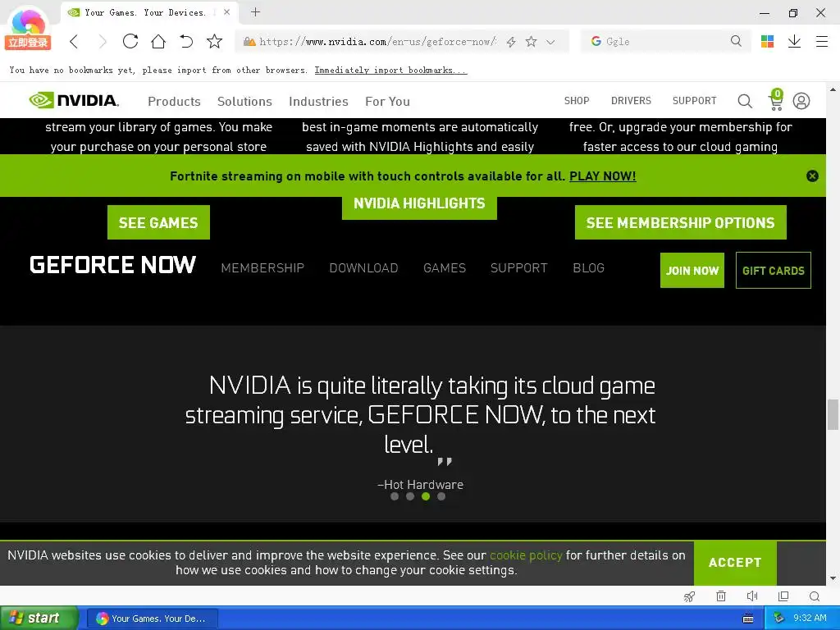Select the first quote carousel dot
The width and height of the screenshot is (840, 630).
click(x=395, y=496)
